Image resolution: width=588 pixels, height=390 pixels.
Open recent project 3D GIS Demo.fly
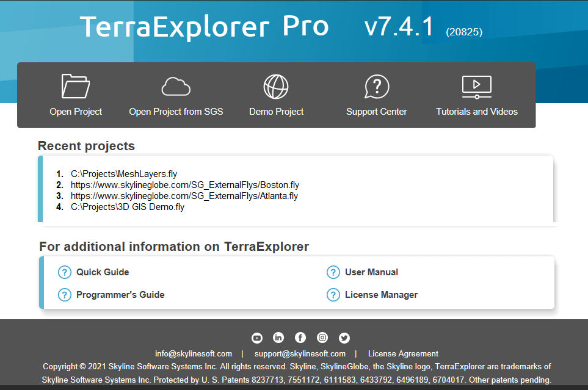coord(128,207)
